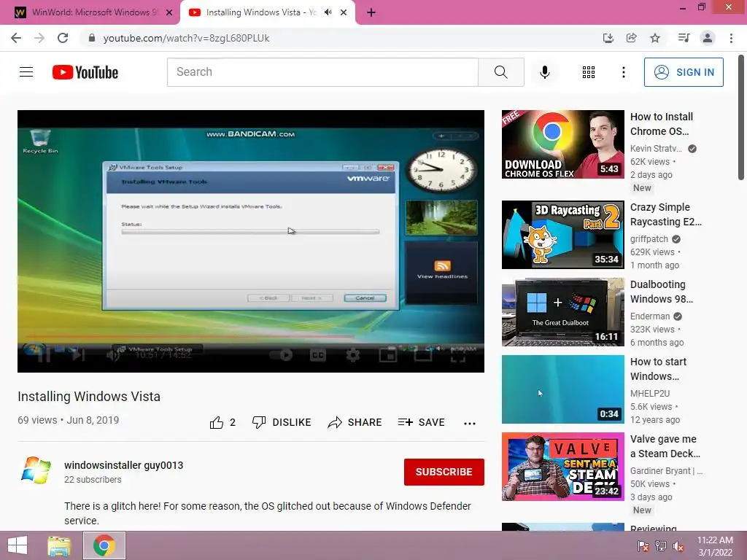Select the address bar URL
This screenshot has height=560, width=747.
coord(186,38)
